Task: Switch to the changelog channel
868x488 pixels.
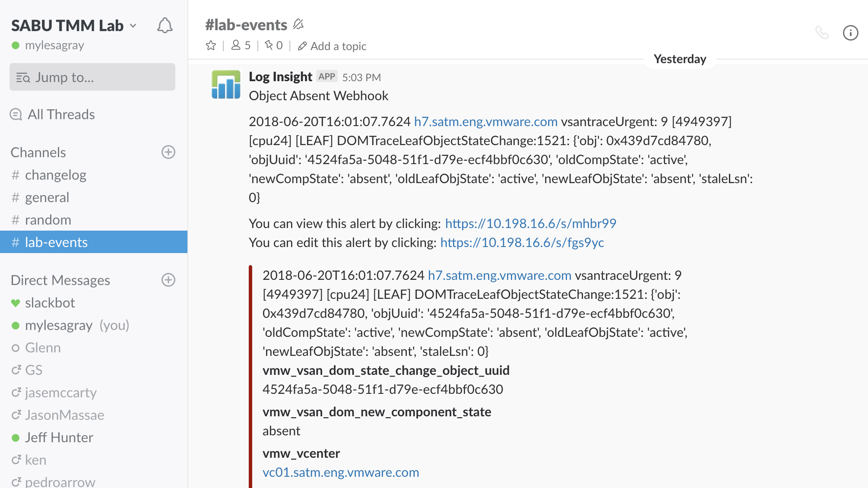Action: [55, 175]
